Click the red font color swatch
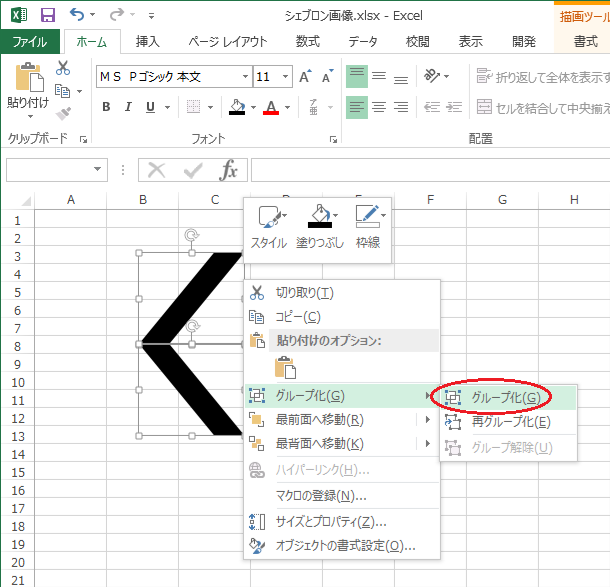The height and width of the screenshot is (587, 610). click(x=270, y=108)
